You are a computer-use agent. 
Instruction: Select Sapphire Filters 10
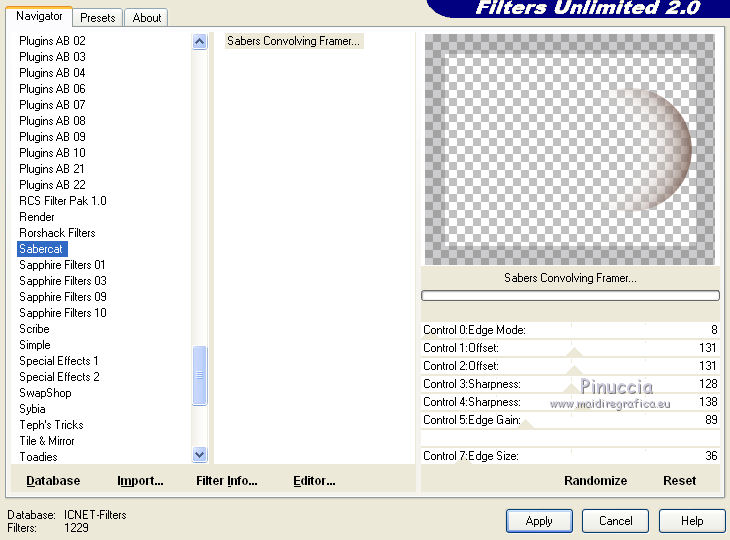63,313
